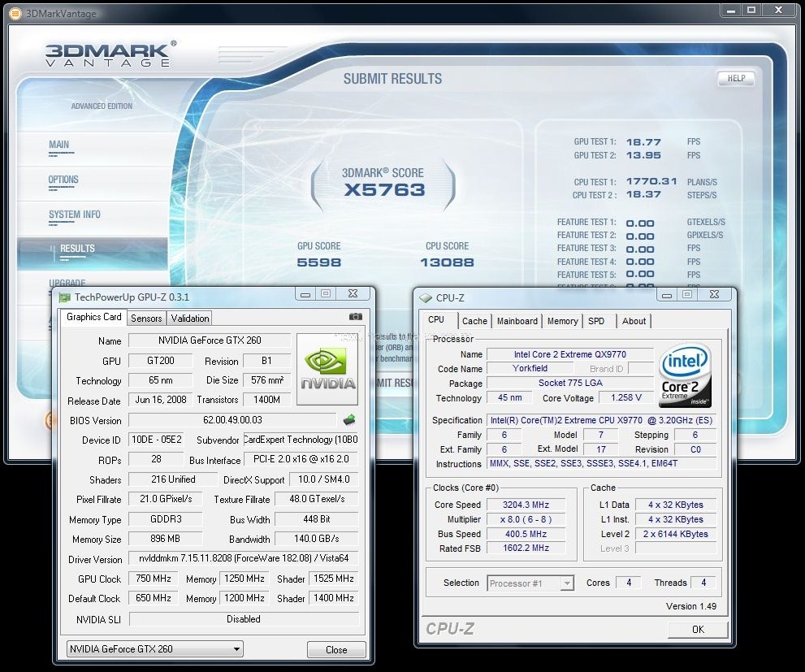Viewport: 805px width, 672px height.
Task: Open OPTIONS in 3DMark sidebar
Action: pyautogui.click(x=63, y=180)
